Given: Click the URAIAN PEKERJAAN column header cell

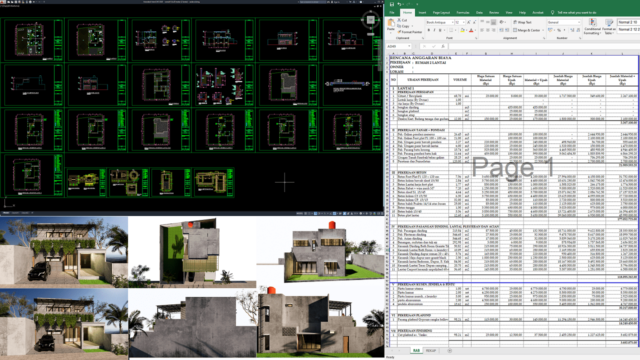Looking at the screenshot, I should 423,80.
